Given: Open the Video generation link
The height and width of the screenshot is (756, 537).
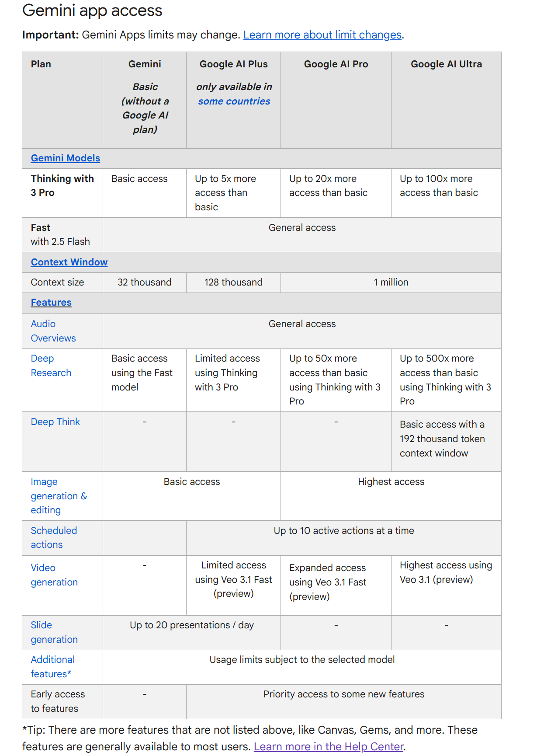Looking at the screenshot, I should tap(54, 575).
